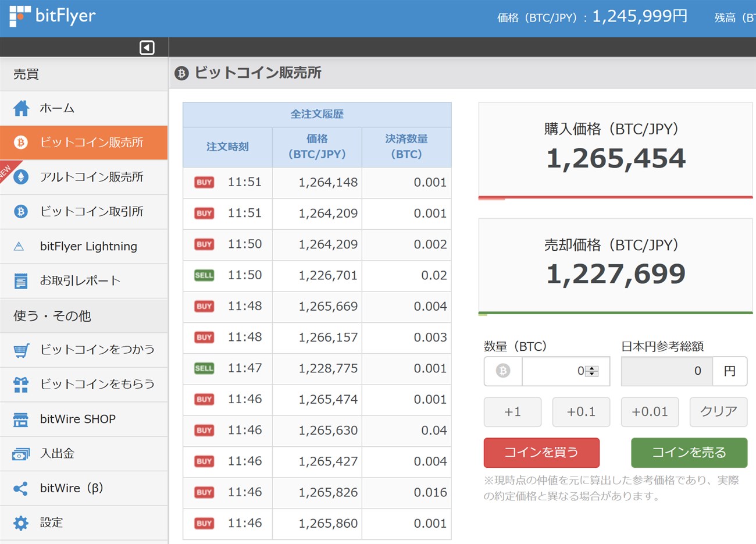Image resolution: width=756 pixels, height=544 pixels.
Task: Click price 1,265,669 in order history
Action: click(x=328, y=307)
